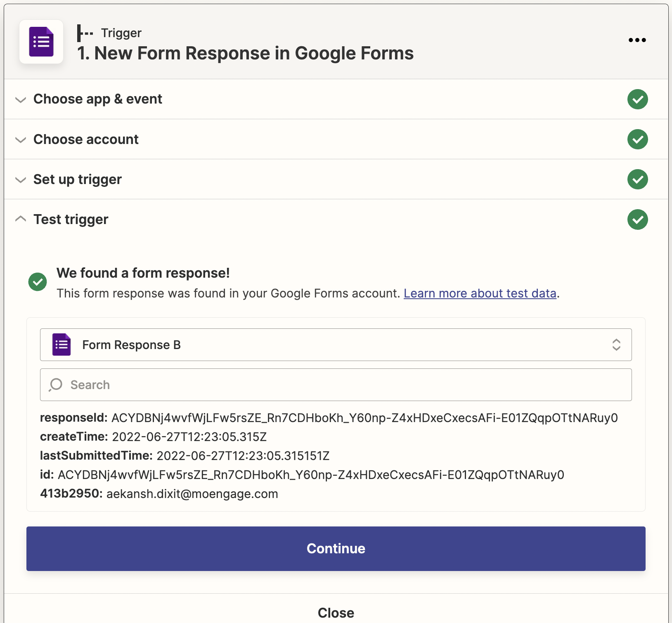Click the trigger step indicator icon

85,33
